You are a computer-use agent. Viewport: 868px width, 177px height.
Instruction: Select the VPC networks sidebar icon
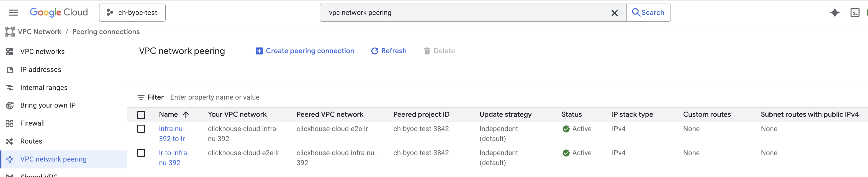point(10,51)
